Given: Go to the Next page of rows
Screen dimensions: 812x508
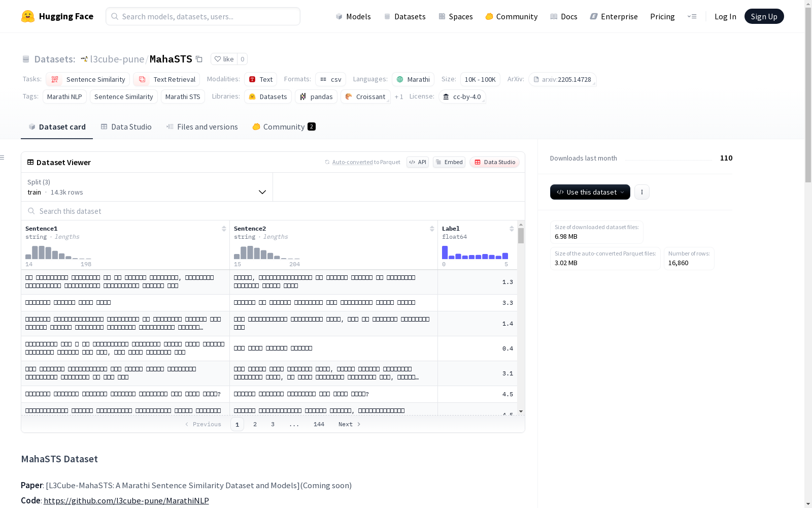Looking at the screenshot, I should tap(350, 424).
